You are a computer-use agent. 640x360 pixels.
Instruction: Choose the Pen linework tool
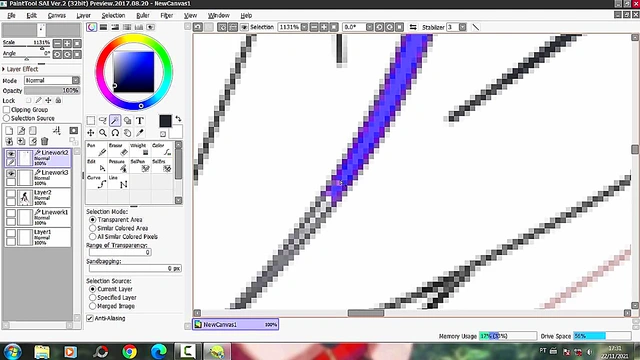(97, 149)
